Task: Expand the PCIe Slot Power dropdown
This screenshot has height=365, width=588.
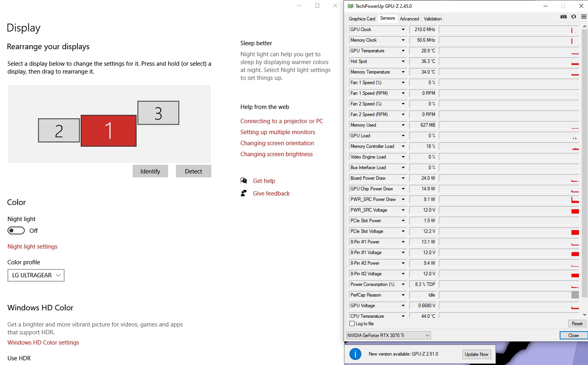Action: coord(403,221)
